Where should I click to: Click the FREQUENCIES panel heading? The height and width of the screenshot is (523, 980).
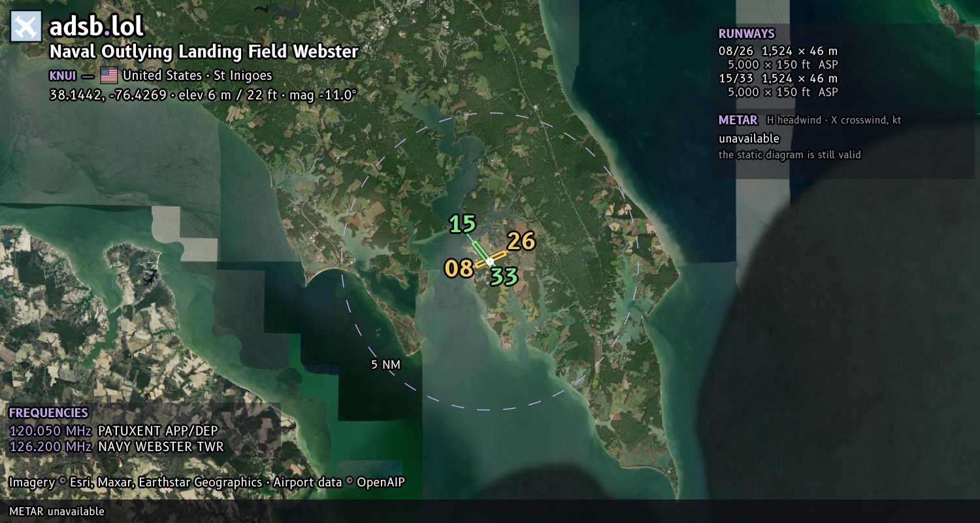pos(48,413)
